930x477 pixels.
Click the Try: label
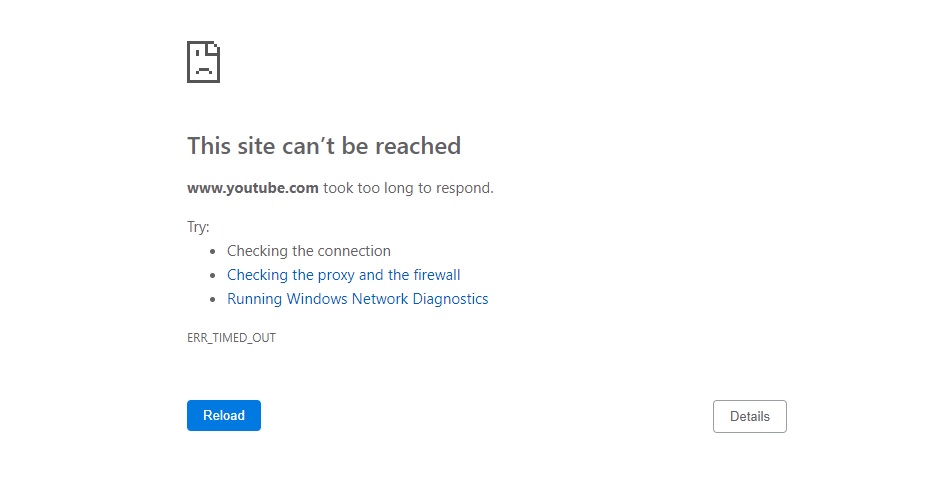[x=198, y=227]
